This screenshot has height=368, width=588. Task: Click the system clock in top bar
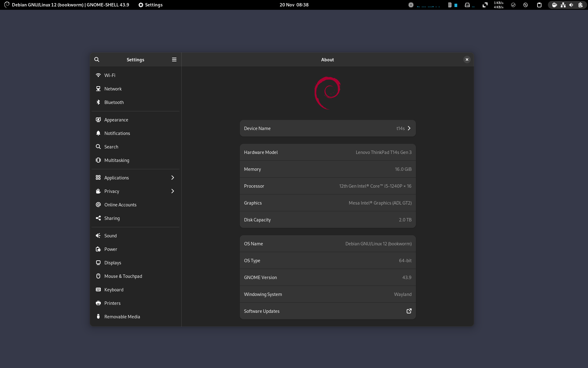[294, 5]
